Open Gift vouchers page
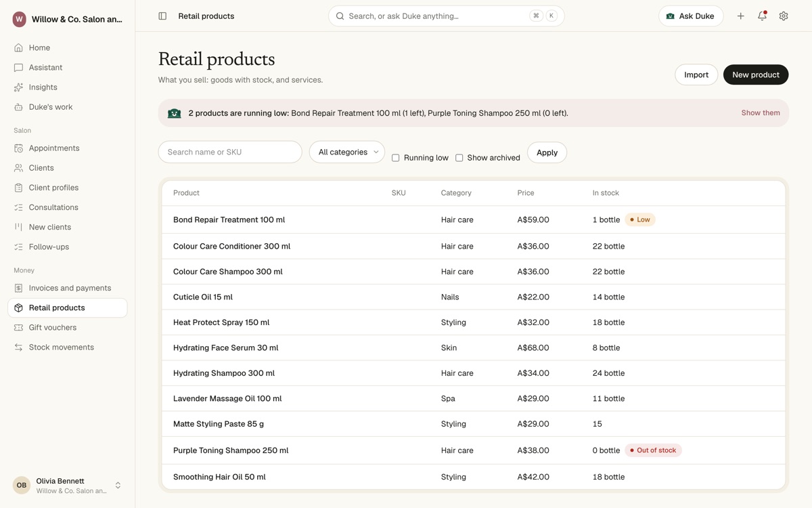 point(67,327)
